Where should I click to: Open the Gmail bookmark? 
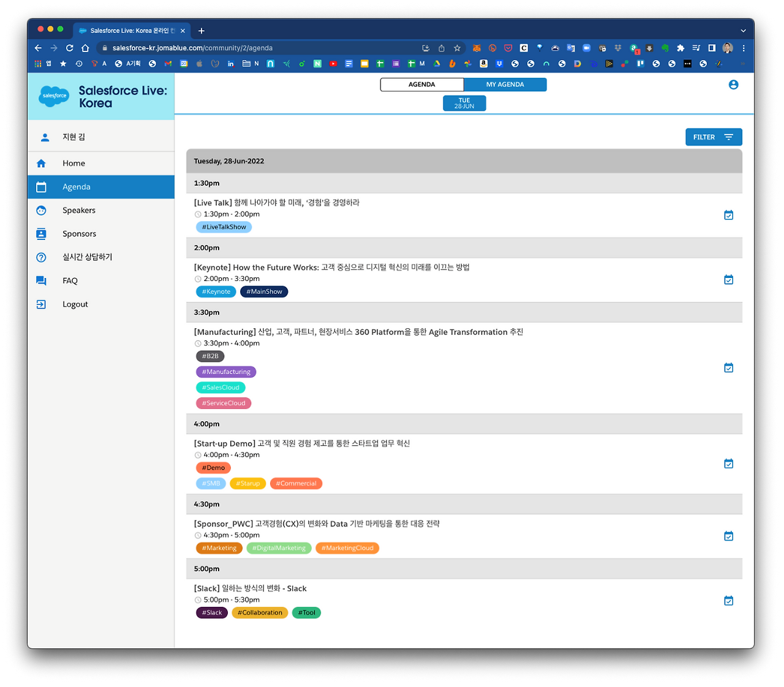point(168,64)
